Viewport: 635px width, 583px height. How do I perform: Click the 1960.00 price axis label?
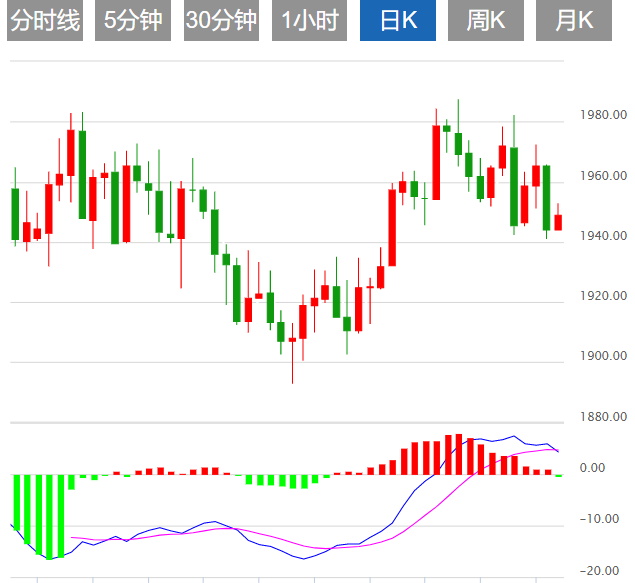pyautogui.click(x=603, y=176)
